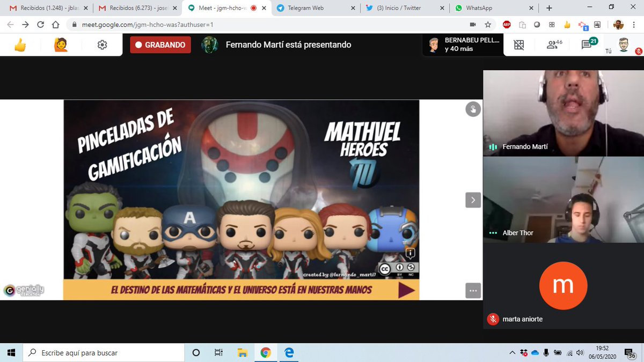644x362 pixels.
Task: Click Fernando Martí está presentando label
Action: (x=288, y=45)
